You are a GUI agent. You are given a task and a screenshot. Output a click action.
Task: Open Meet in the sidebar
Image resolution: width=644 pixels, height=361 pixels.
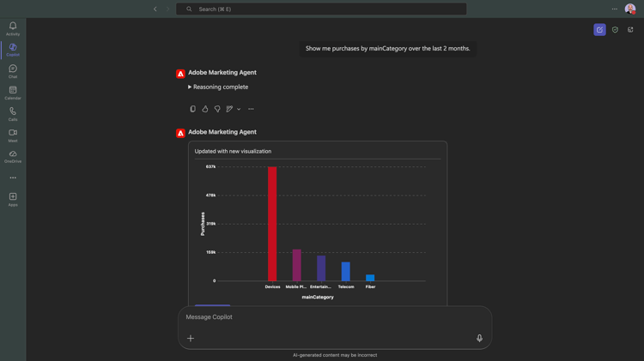(13, 135)
